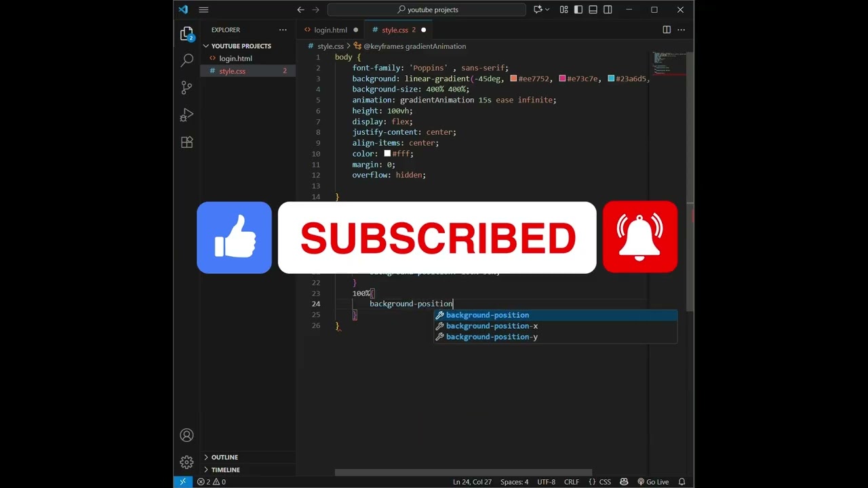The image size is (868, 488).
Task: Toggle the bottom panel
Action: (593, 9)
